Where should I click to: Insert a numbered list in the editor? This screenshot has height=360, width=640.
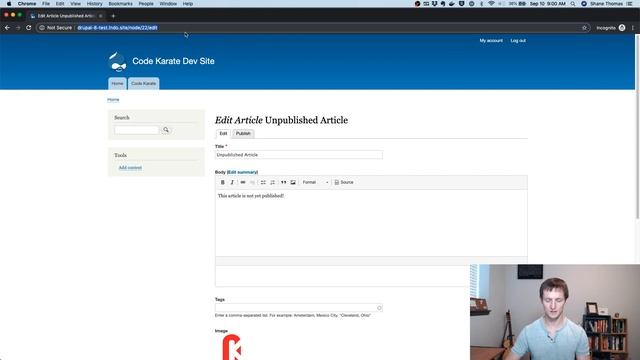[x=273, y=182]
